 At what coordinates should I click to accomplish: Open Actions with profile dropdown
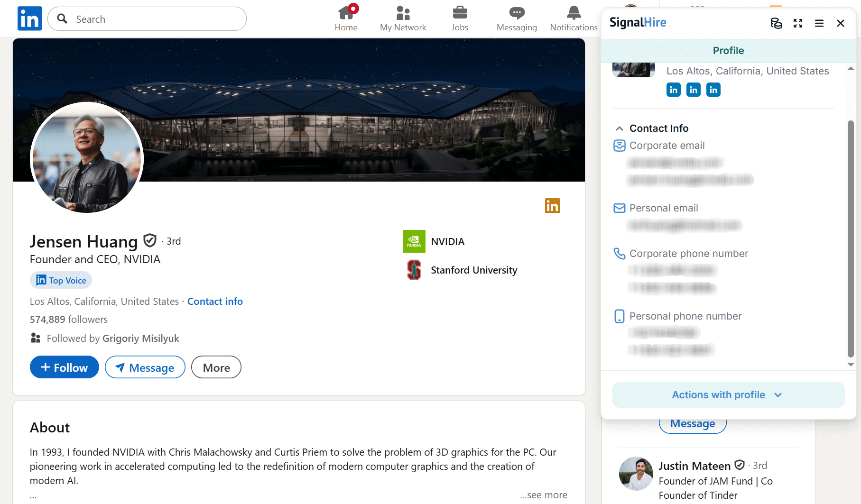(728, 395)
